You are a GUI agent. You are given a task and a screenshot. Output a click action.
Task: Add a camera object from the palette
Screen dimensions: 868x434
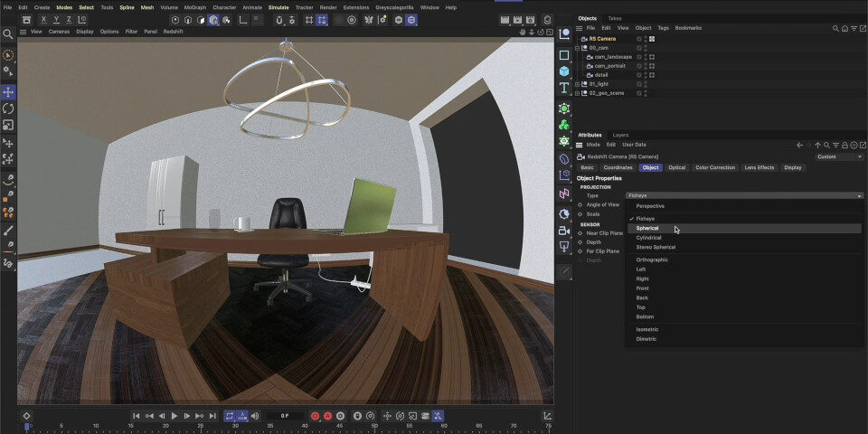(x=564, y=231)
